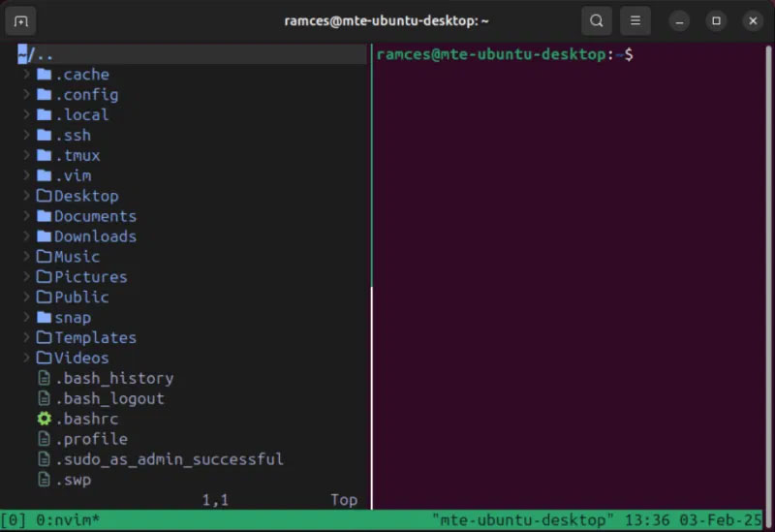
Task: Expand the .cache folder chevron
Action: pos(27,75)
